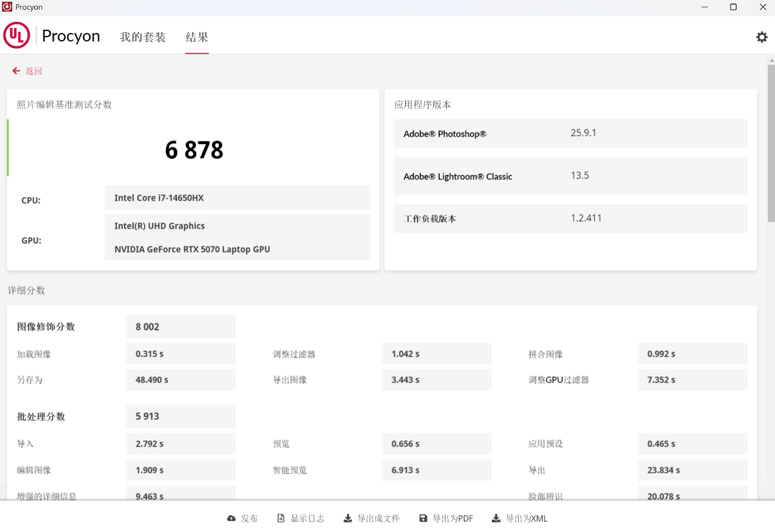This screenshot has height=532, width=775.
Task: Click the 导出成文件 button
Action: (x=372, y=519)
